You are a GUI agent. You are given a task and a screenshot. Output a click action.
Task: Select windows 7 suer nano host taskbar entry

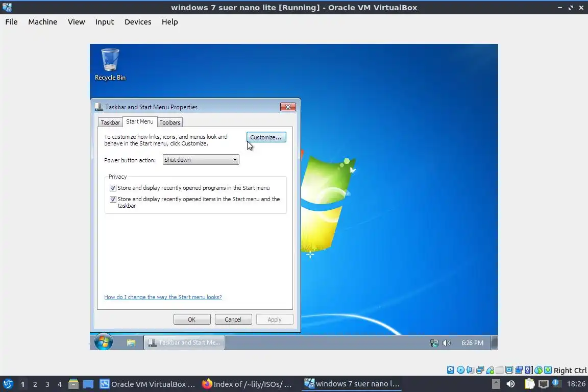352,384
